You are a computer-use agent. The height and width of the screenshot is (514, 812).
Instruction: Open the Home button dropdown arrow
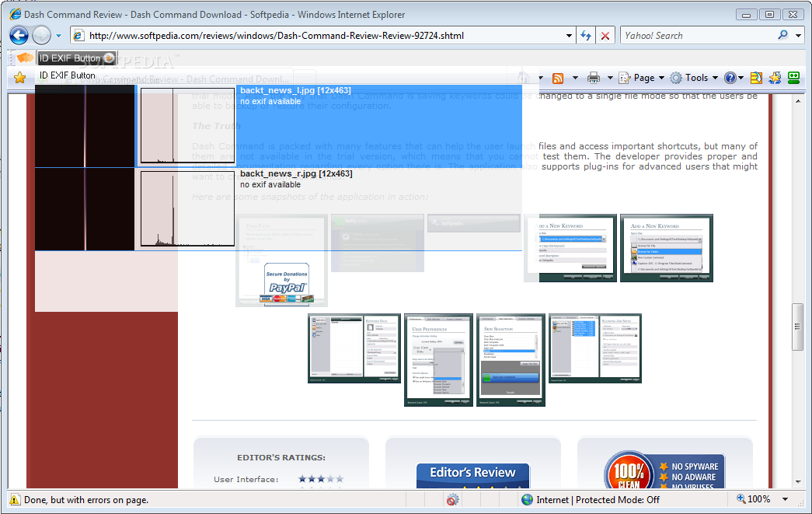click(x=541, y=79)
